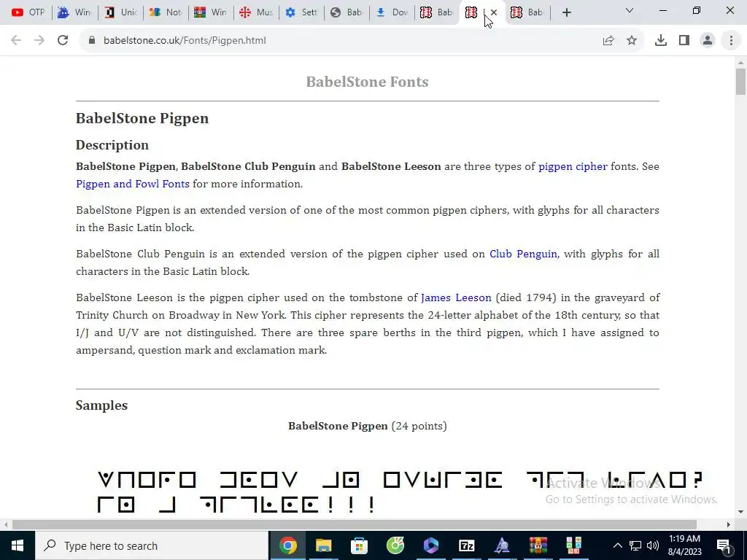The height and width of the screenshot is (560, 747).
Task: Open the Chrome profile avatar
Action: 708,41
